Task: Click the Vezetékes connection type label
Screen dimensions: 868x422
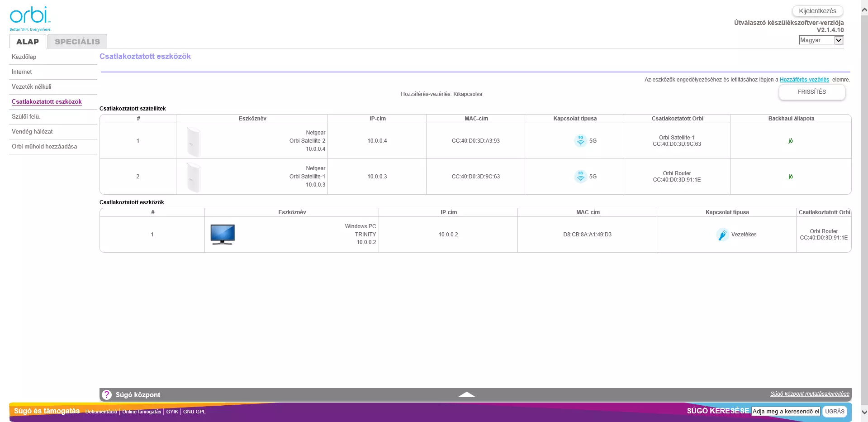Action: [x=744, y=235]
